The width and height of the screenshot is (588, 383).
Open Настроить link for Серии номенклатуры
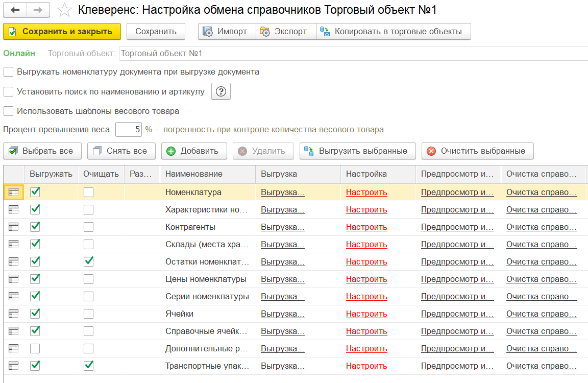pyautogui.click(x=366, y=297)
